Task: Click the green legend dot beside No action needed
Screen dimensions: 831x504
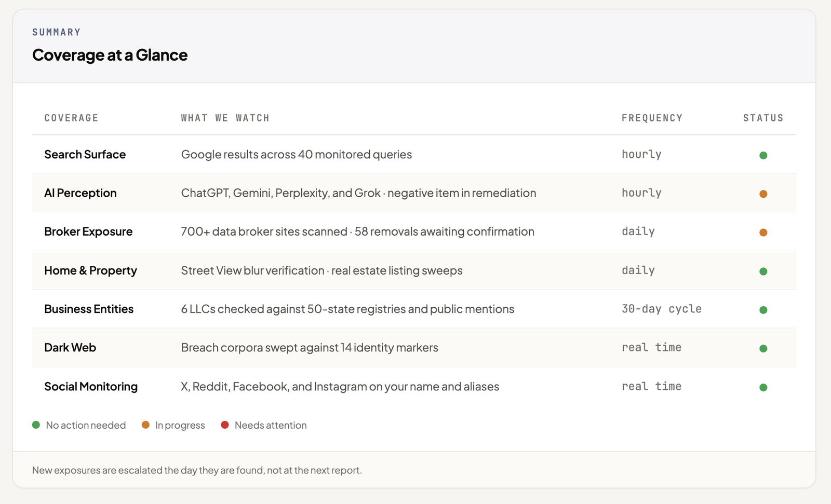Action: point(36,425)
